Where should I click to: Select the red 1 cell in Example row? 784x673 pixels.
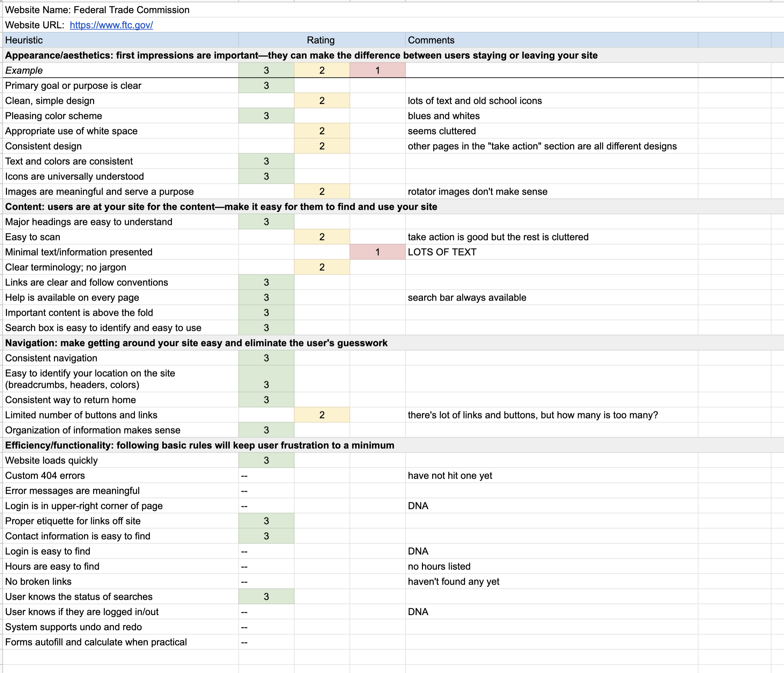377,70
